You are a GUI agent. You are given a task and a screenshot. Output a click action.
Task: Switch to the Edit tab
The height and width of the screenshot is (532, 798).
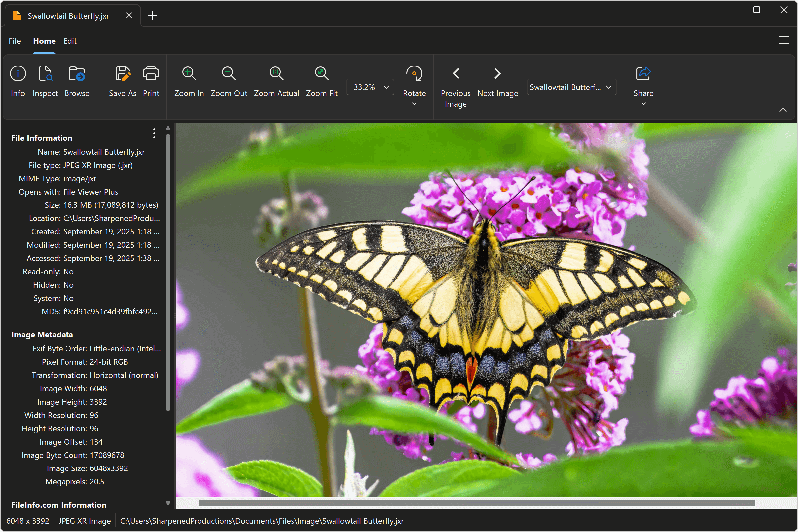[70, 41]
